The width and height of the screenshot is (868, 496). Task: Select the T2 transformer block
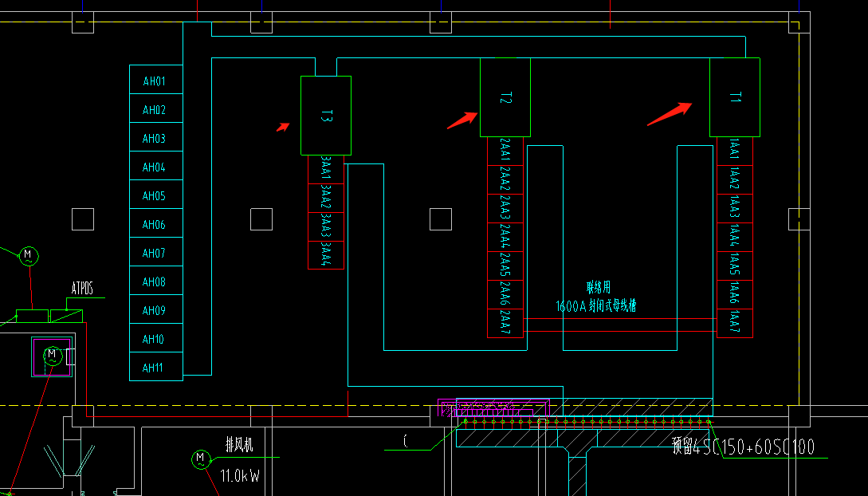coord(505,97)
